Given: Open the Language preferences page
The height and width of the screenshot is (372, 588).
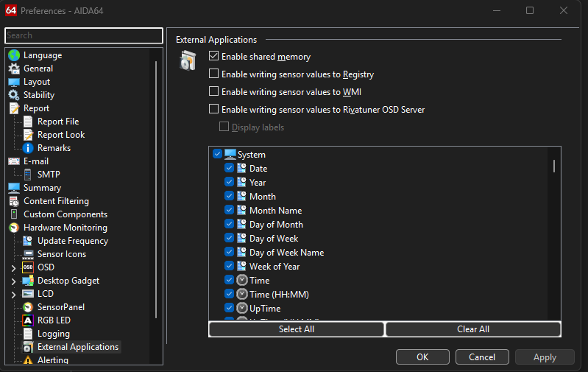Looking at the screenshot, I should point(43,55).
